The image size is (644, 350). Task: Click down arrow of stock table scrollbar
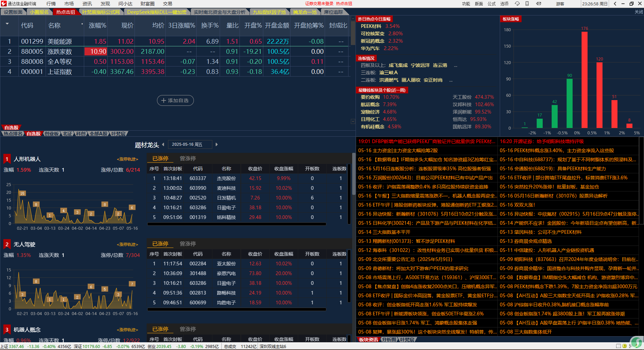point(353,121)
